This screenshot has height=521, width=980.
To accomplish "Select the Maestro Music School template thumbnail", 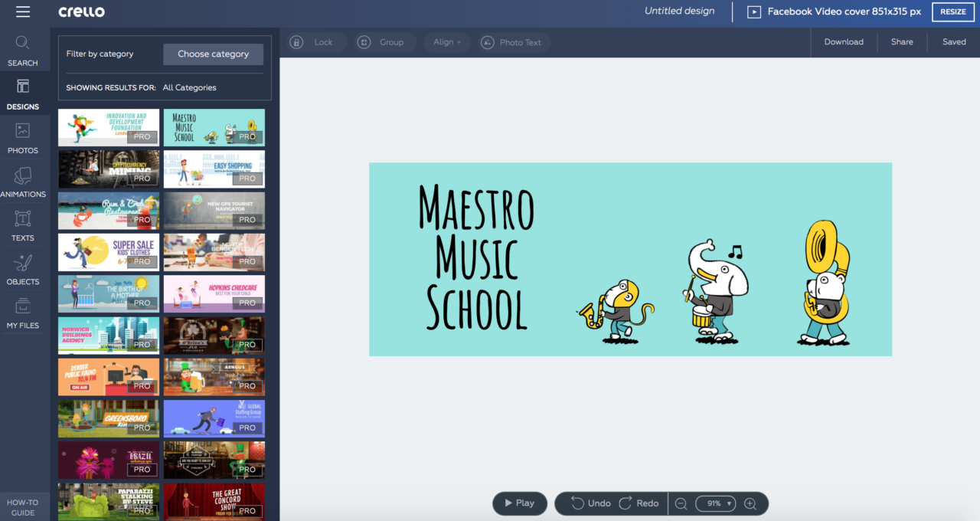I will tap(214, 127).
